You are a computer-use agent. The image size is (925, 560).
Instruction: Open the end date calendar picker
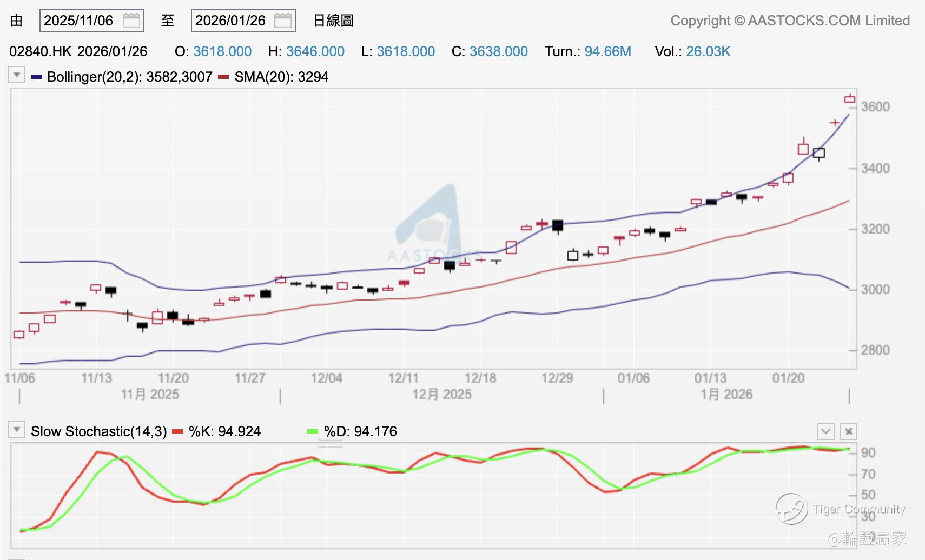point(283,21)
